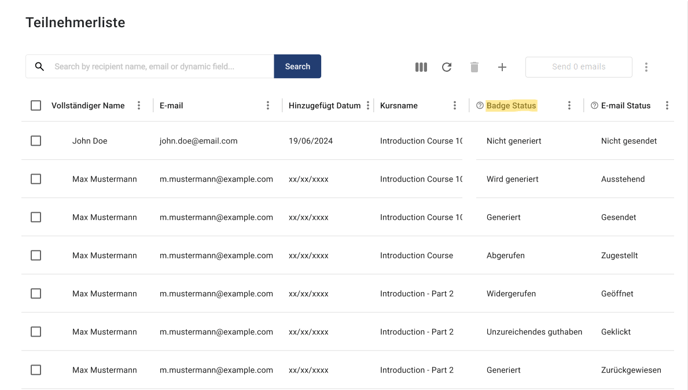Click the Badge Status column header
The width and height of the screenshot is (688, 390).
pos(511,105)
